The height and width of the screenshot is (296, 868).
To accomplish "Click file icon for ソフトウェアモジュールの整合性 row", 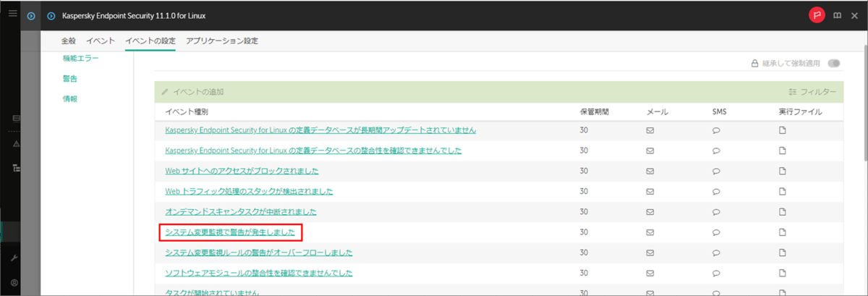I will pyautogui.click(x=782, y=273).
